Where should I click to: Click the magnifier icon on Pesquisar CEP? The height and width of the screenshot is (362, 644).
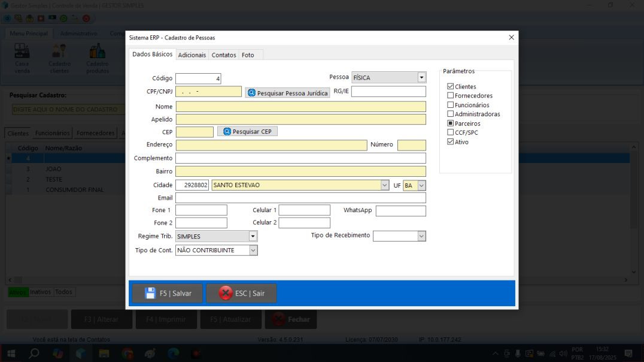227,131
